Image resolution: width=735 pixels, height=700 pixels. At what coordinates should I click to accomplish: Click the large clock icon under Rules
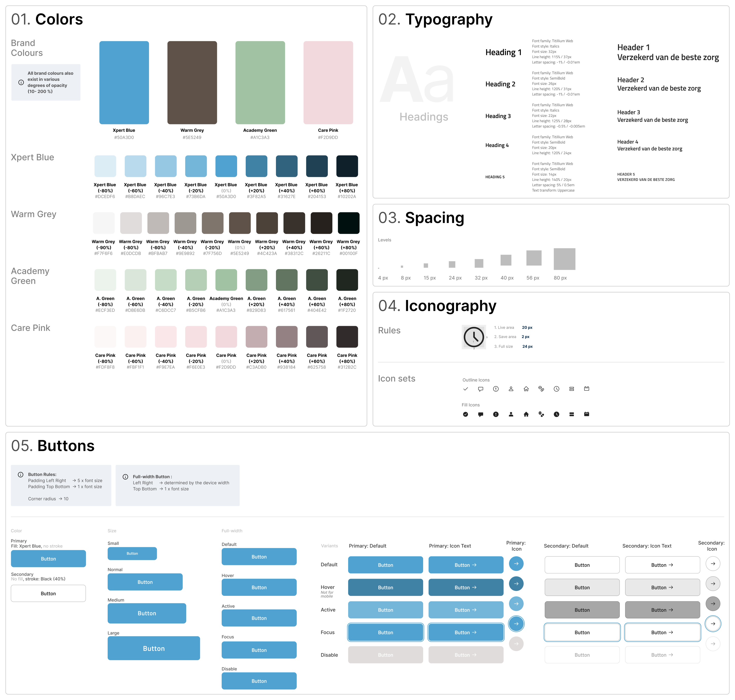pos(474,337)
